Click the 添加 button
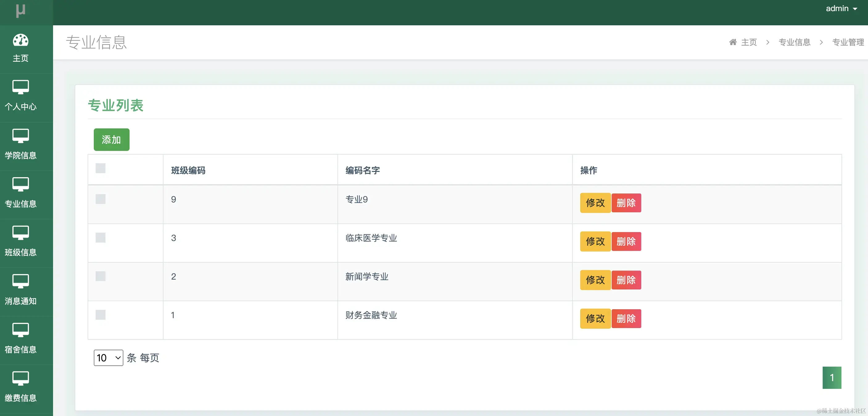868x416 pixels. [111, 139]
